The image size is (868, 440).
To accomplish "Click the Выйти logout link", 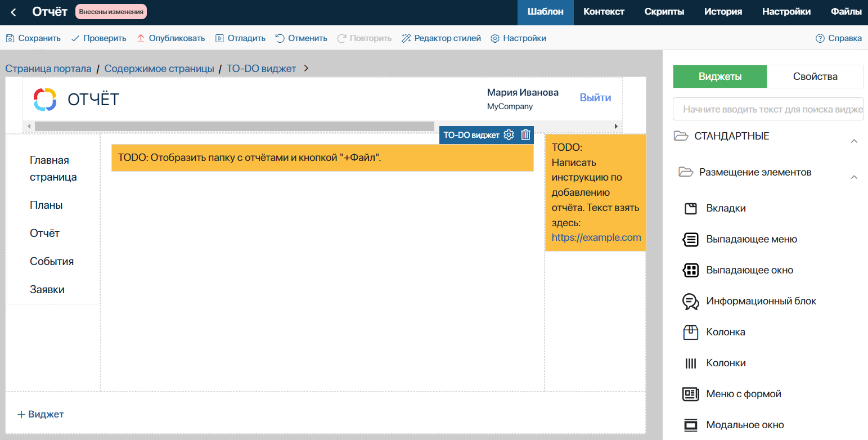I will tap(595, 97).
